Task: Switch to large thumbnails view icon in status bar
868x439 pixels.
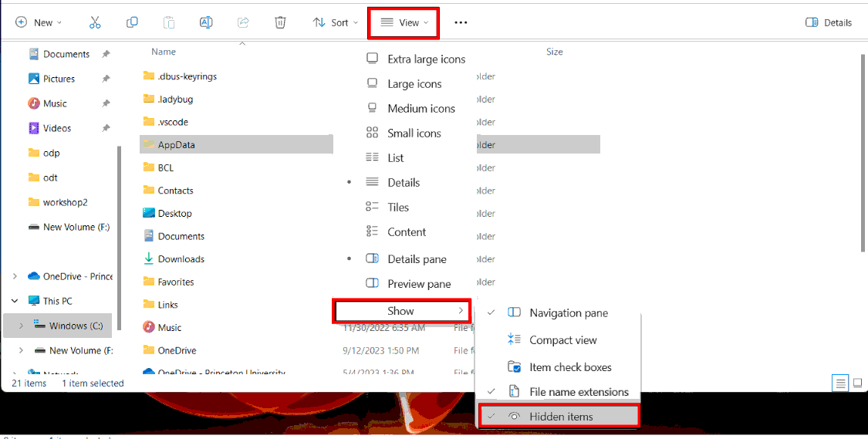Action: coord(857,383)
